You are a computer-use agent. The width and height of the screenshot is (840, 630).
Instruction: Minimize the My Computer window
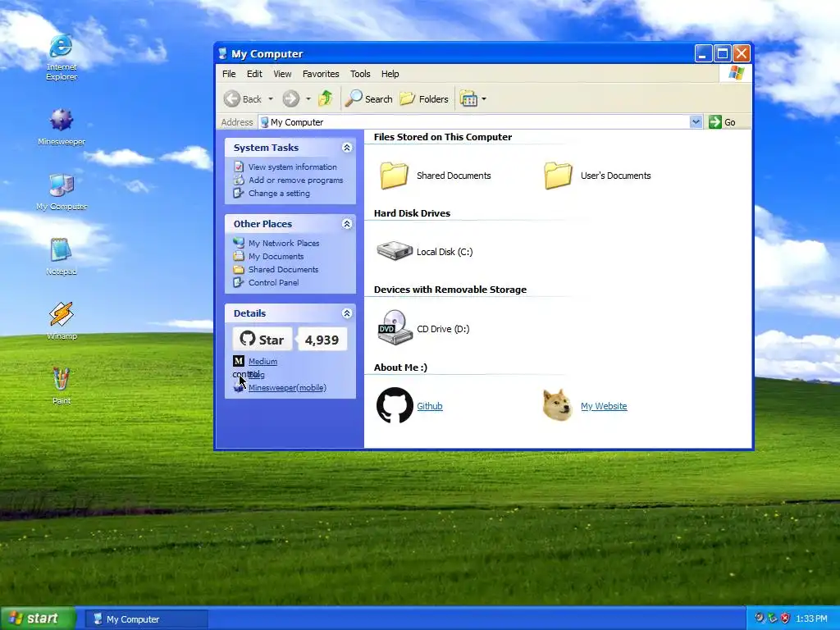pos(703,53)
